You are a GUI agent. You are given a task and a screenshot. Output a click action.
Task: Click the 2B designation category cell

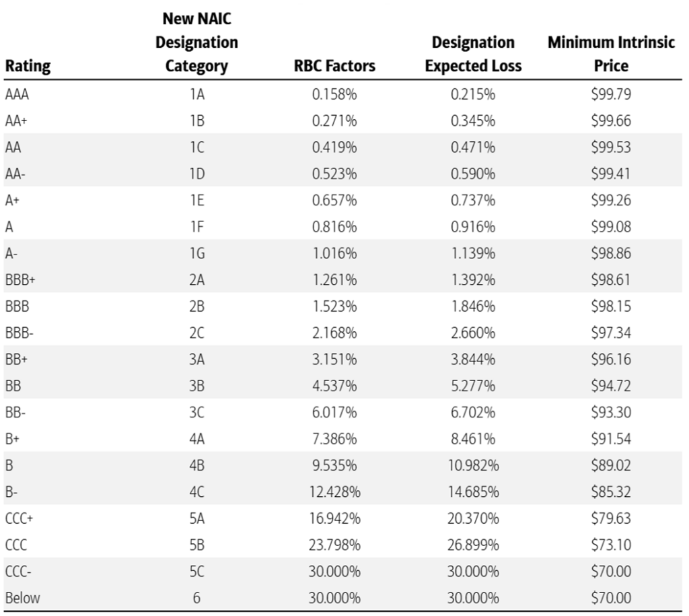pyautogui.click(x=196, y=306)
